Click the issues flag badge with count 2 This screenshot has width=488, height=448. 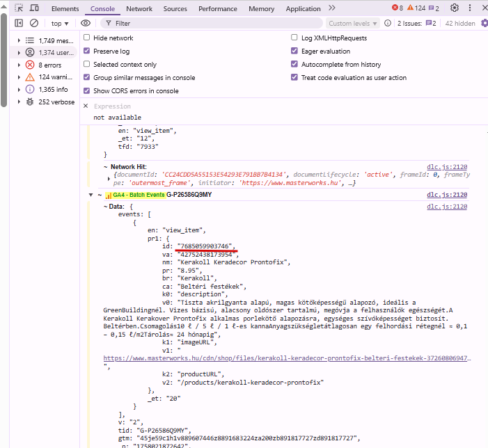434,8
